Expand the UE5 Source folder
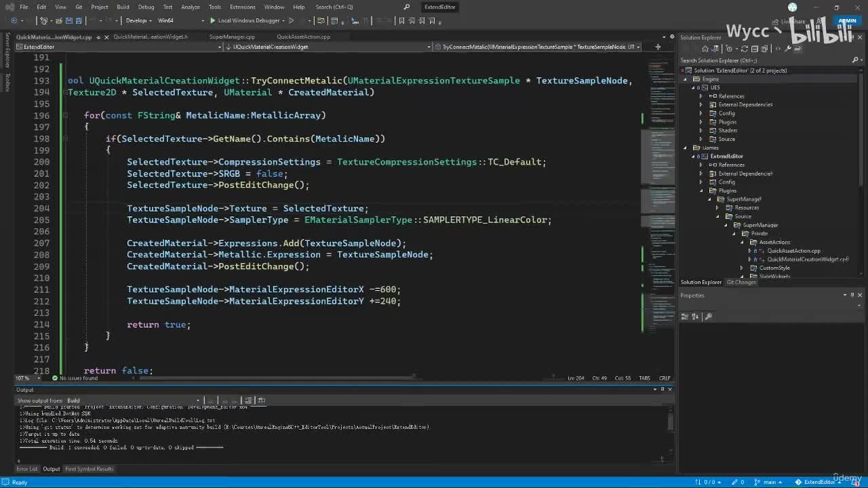This screenshot has height=488, width=868. [x=701, y=139]
